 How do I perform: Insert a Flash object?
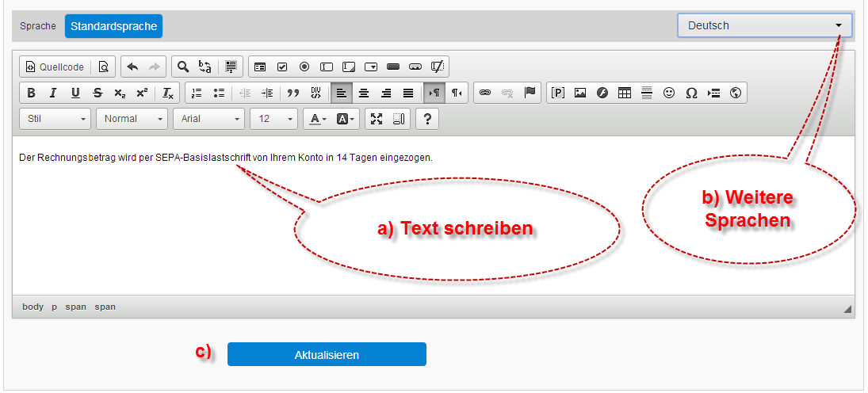tap(602, 93)
